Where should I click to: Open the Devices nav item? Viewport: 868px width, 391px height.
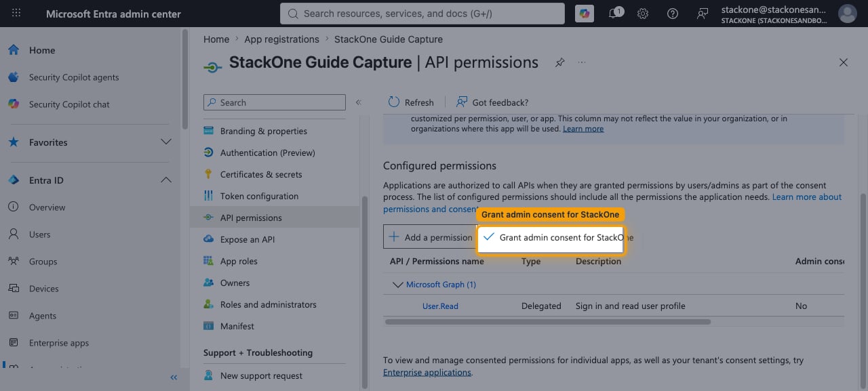(x=43, y=289)
